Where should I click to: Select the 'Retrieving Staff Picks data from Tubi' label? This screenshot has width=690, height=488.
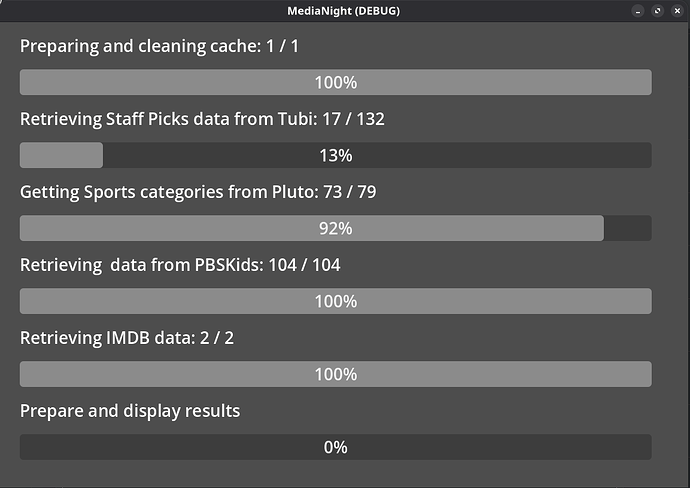tap(202, 119)
